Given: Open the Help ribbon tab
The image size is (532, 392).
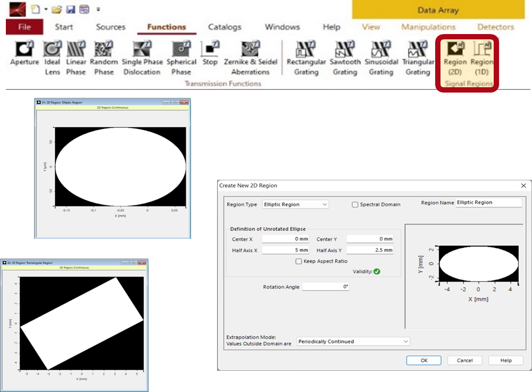Looking at the screenshot, I should (331, 27).
